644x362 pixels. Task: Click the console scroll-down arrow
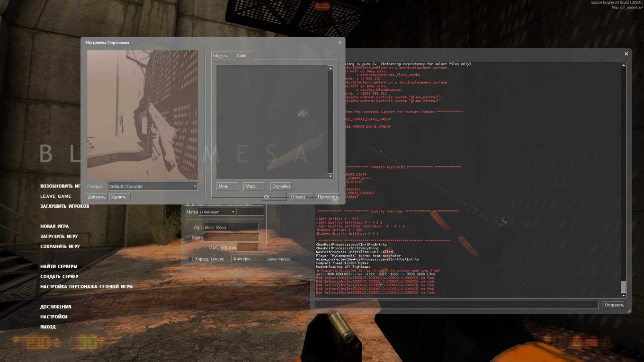coord(623,295)
